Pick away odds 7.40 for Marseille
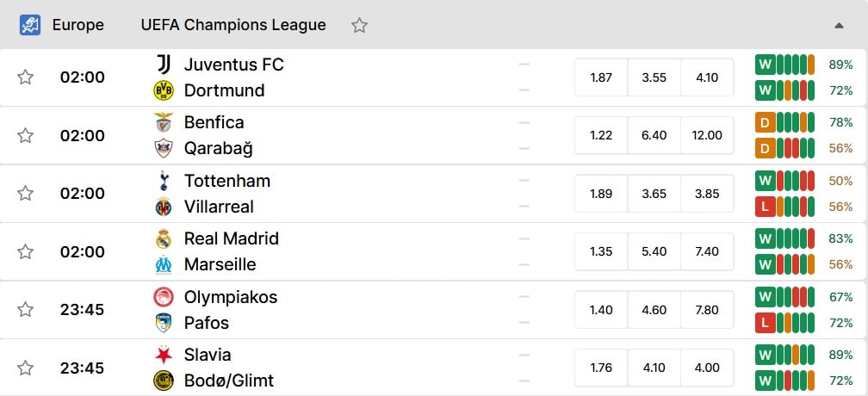868x396 pixels. tap(707, 251)
